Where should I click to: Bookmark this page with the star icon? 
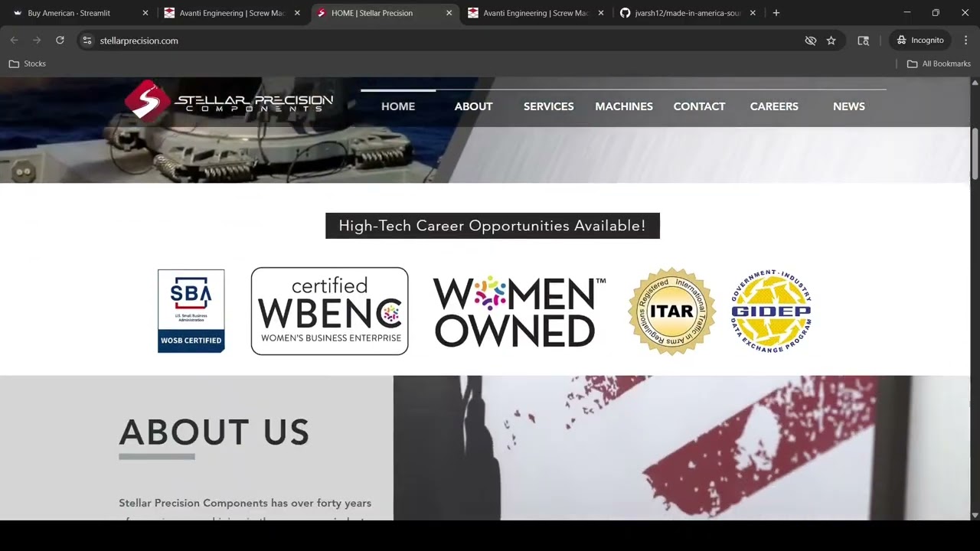pos(831,41)
